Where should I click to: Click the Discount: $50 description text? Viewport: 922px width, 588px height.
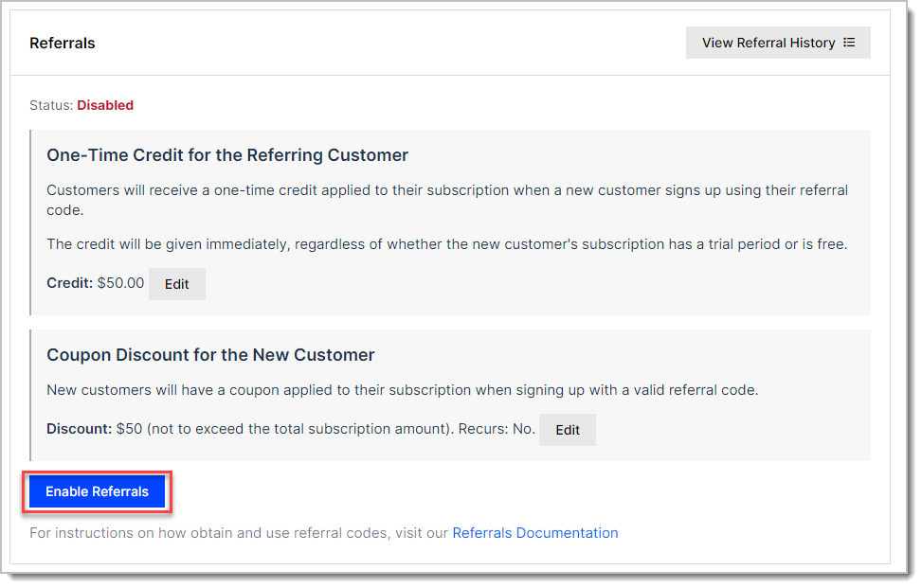click(291, 429)
